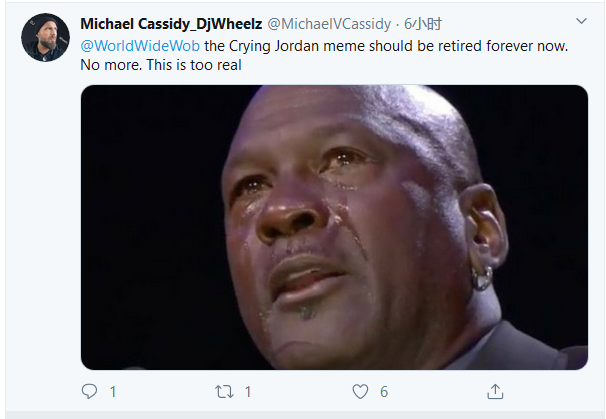Click the reply speech bubble icon
The width and height of the screenshot is (606, 419).
coord(89,391)
